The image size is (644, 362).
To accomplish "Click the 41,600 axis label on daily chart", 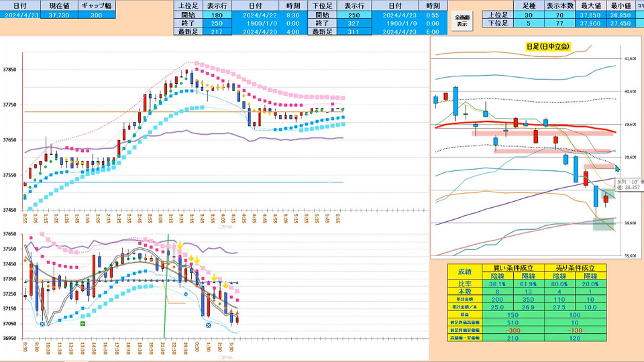I will (x=630, y=59).
